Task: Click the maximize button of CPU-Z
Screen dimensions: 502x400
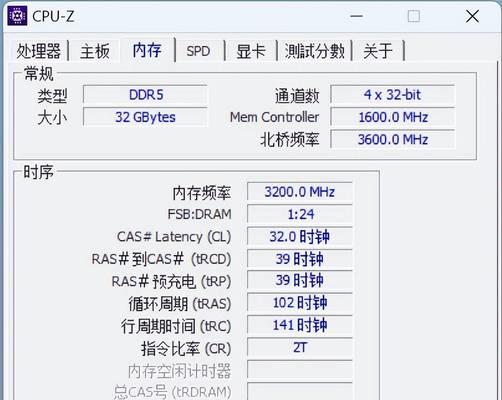Action: click(x=414, y=16)
